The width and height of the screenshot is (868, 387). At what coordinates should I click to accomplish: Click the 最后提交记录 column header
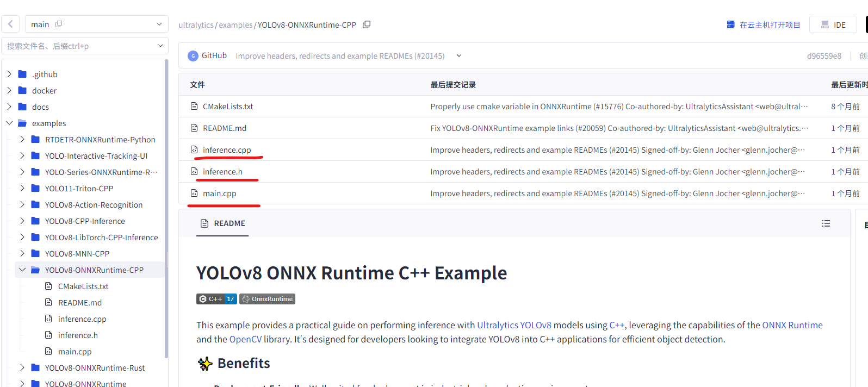click(453, 85)
